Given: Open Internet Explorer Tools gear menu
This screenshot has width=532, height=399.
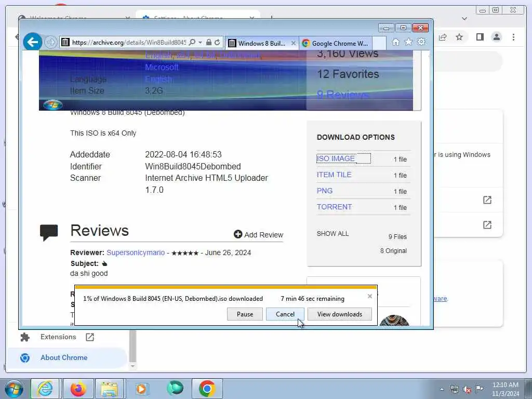Looking at the screenshot, I should click(421, 42).
